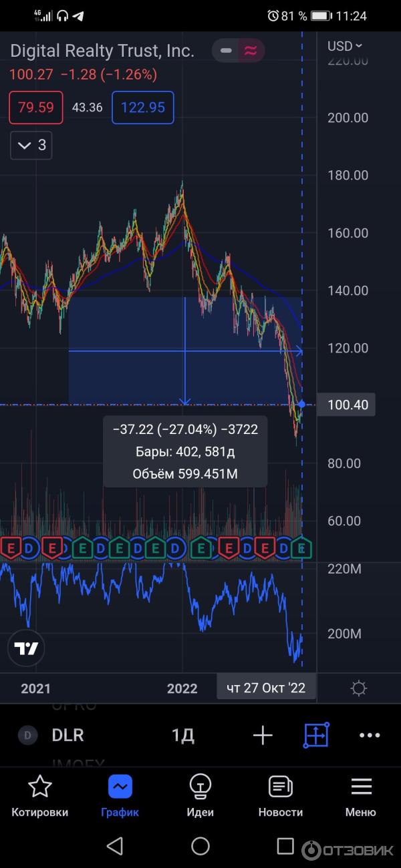Tap the headphones status icon
The image size is (401, 868).
coord(62,15)
